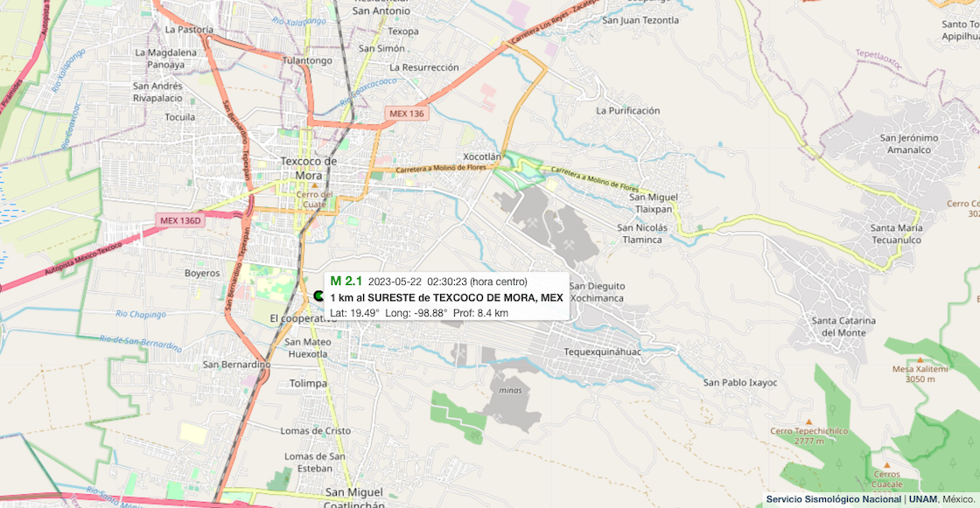
Task: Click the Santa Catarina del Monte label
Action: tap(843, 327)
